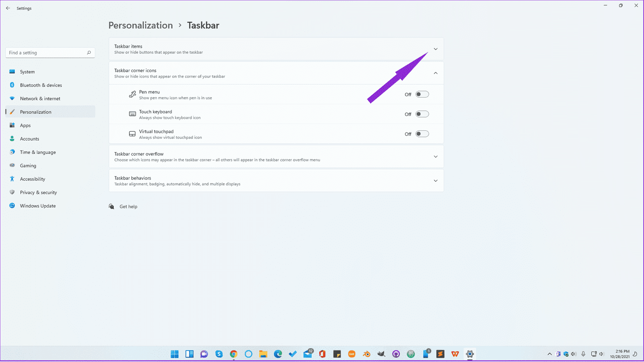644x362 pixels.
Task: Click the Personalization breadcrumb link
Action: [x=141, y=25]
